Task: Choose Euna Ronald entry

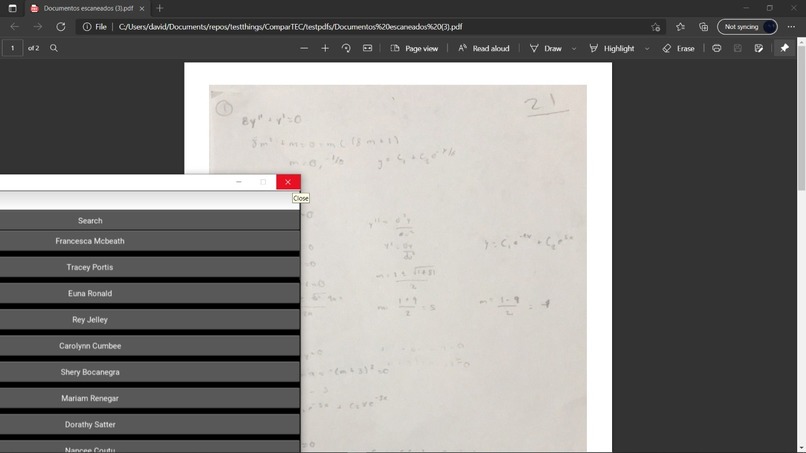Action: (x=150, y=294)
